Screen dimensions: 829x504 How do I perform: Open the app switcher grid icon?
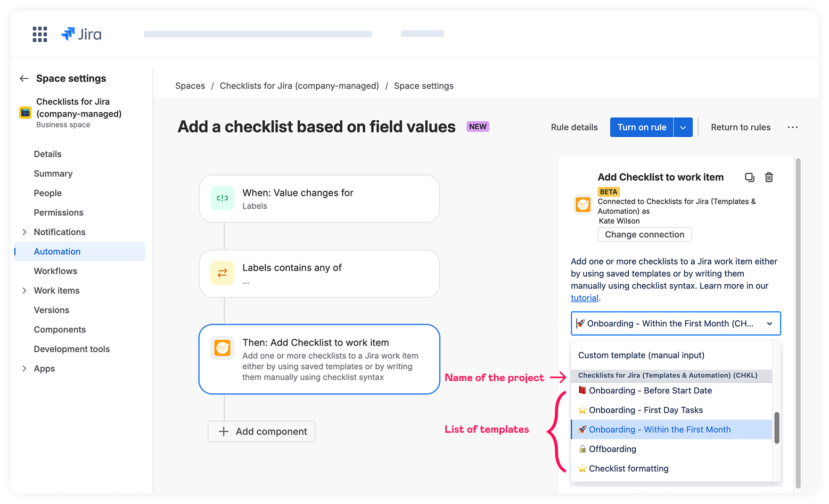click(x=40, y=34)
